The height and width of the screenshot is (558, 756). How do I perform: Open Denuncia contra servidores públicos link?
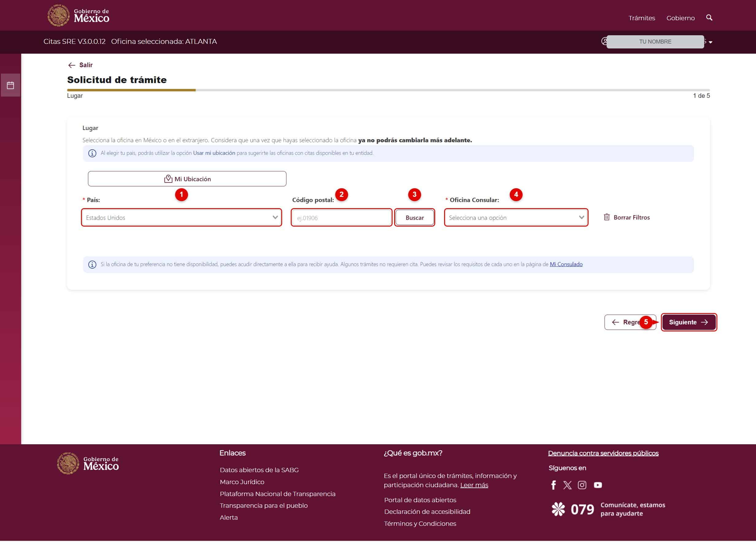[x=603, y=453]
